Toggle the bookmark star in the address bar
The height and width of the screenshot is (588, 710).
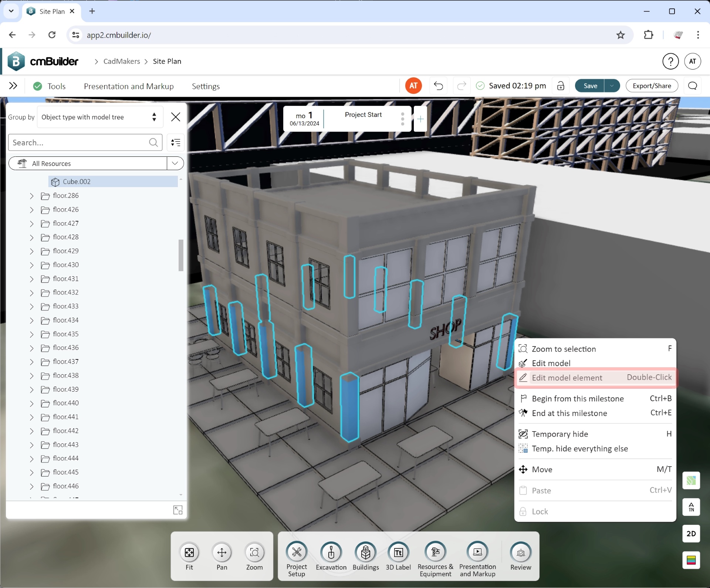(x=621, y=35)
